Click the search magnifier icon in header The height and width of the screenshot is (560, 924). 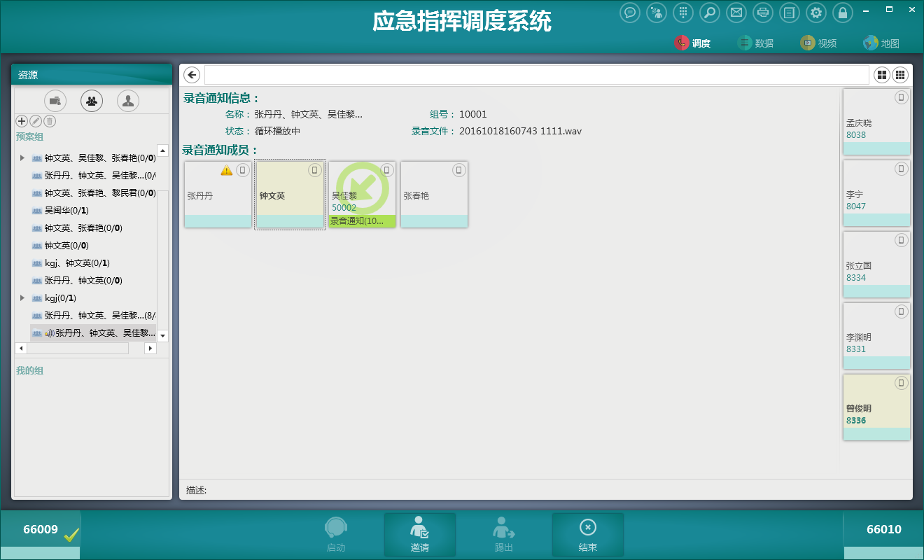click(709, 13)
